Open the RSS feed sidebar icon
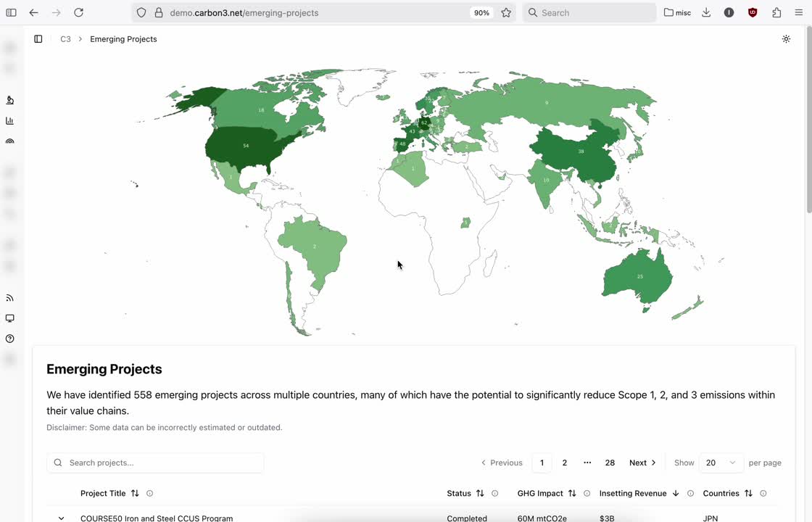This screenshot has height=522, width=812. [x=10, y=298]
